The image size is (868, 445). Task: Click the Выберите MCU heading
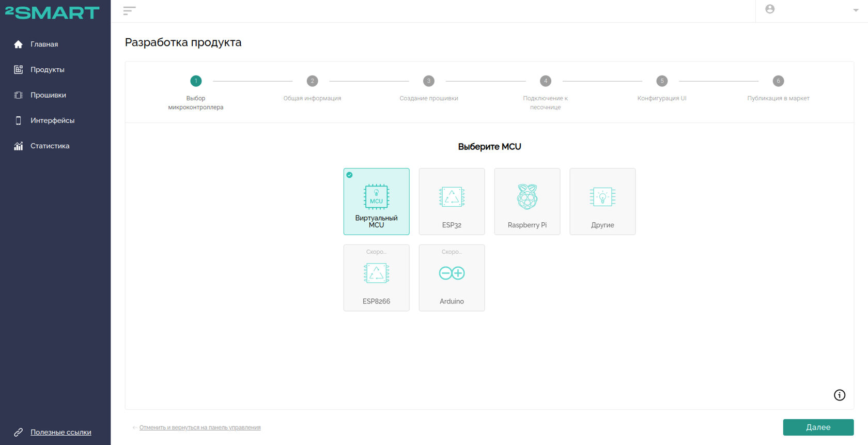tap(490, 147)
